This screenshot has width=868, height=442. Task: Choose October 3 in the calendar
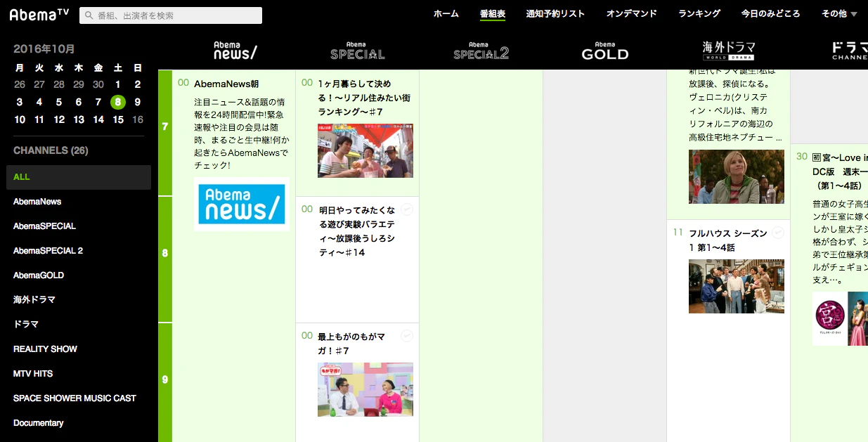tap(20, 102)
